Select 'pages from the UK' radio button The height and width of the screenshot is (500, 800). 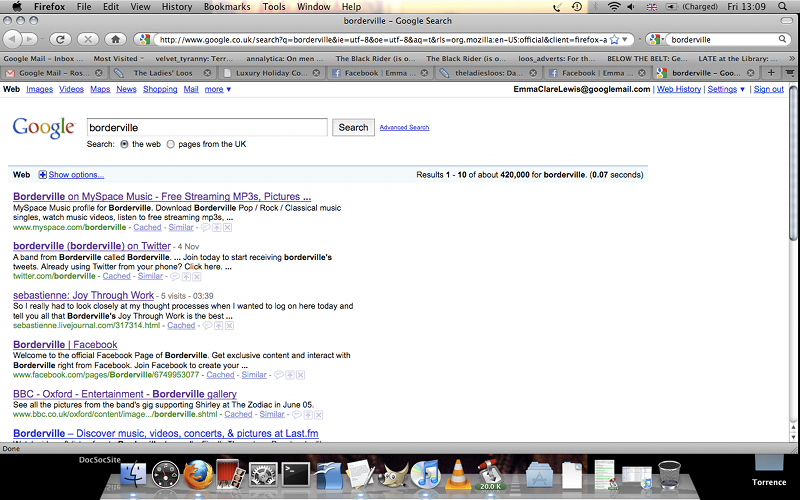point(170,144)
